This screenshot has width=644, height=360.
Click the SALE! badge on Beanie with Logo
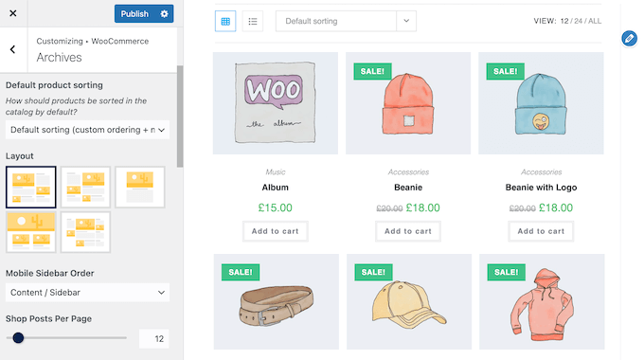tap(505, 71)
